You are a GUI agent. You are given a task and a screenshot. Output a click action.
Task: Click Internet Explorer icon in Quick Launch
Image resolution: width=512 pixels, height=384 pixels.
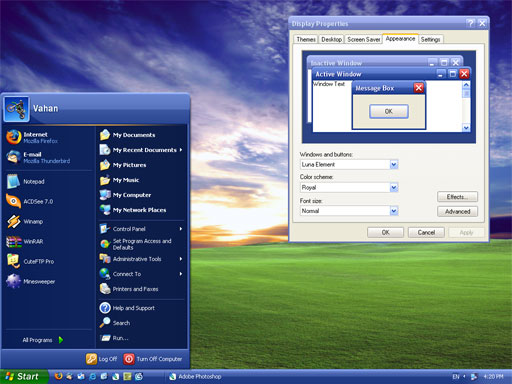pyautogui.click(x=93, y=376)
